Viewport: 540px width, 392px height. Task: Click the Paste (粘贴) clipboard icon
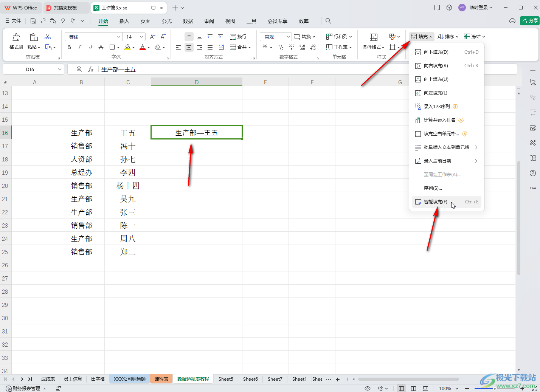34,37
